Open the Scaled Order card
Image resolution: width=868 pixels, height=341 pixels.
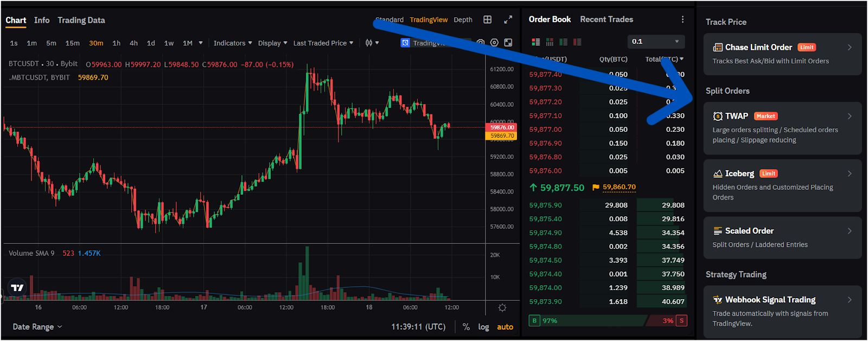(782, 238)
